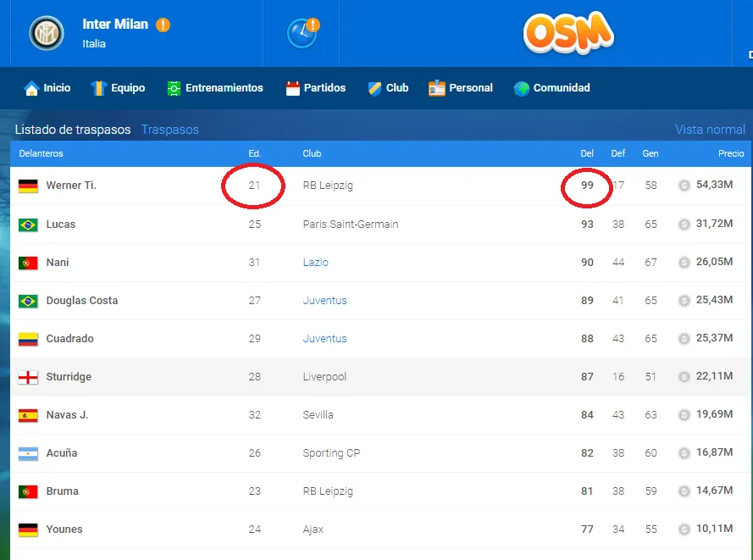Open the orange alert next to Inter Milan
Screen dimensions: 753x560
pos(163,25)
